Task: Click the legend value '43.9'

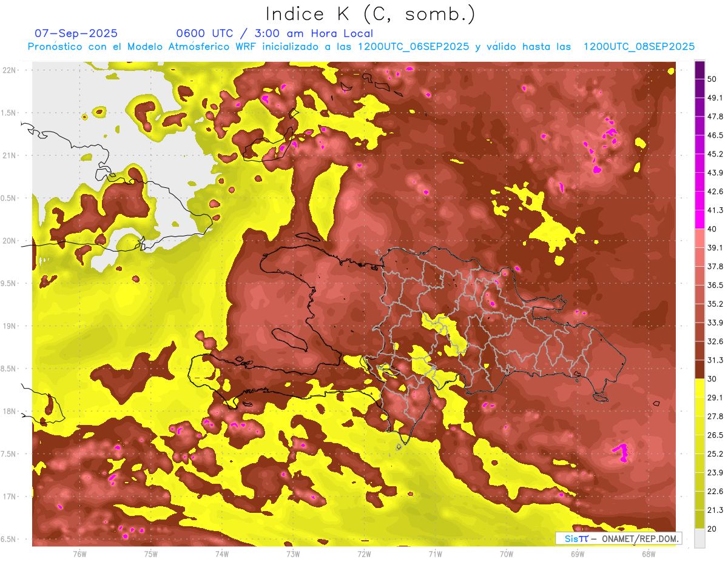Action: (x=715, y=173)
